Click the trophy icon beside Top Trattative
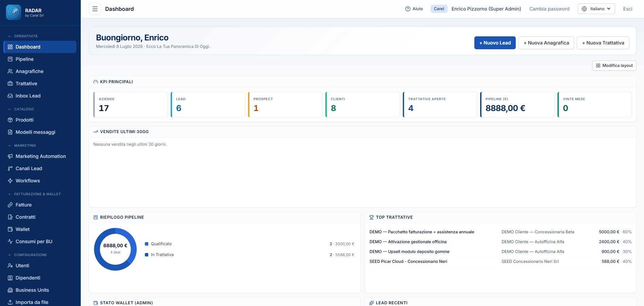644x306 pixels. click(372, 217)
